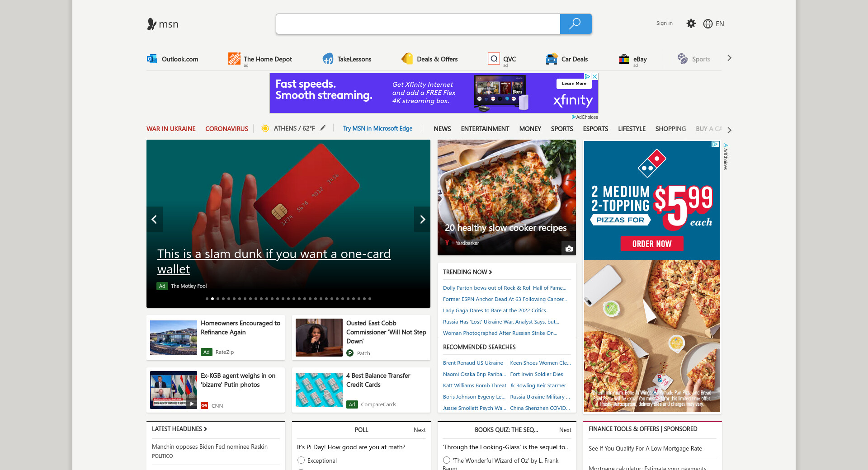Click the globe language icon

(708, 24)
